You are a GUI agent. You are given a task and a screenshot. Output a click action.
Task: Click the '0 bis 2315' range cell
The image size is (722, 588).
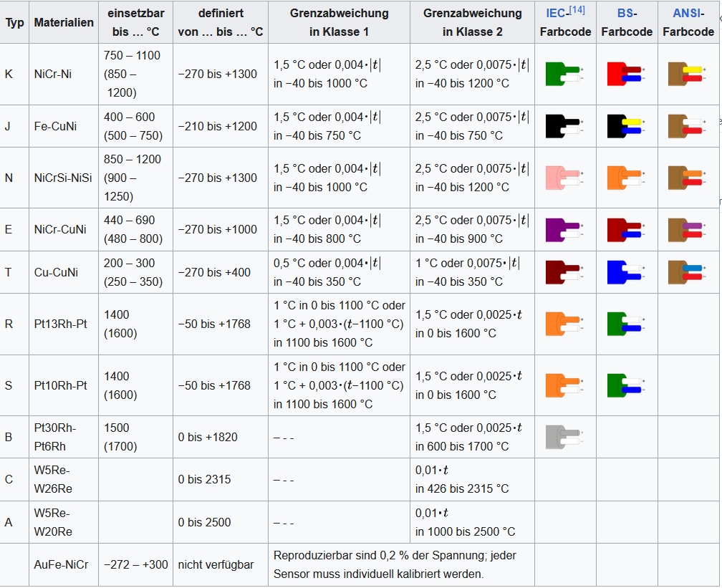coord(221,479)
